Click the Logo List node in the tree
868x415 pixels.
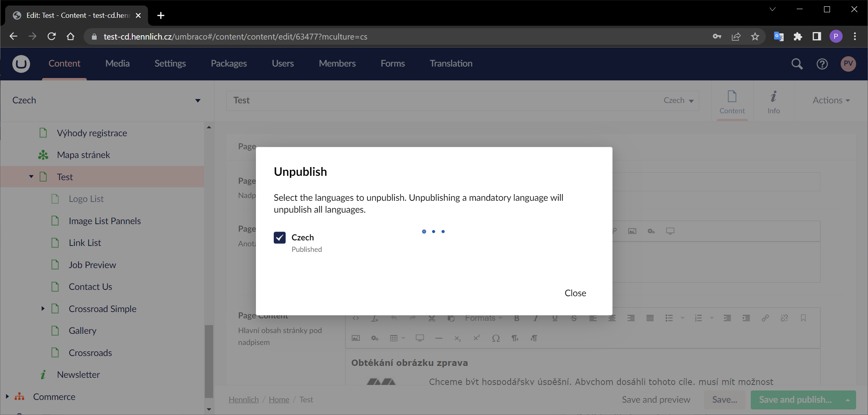coord(86,199)
